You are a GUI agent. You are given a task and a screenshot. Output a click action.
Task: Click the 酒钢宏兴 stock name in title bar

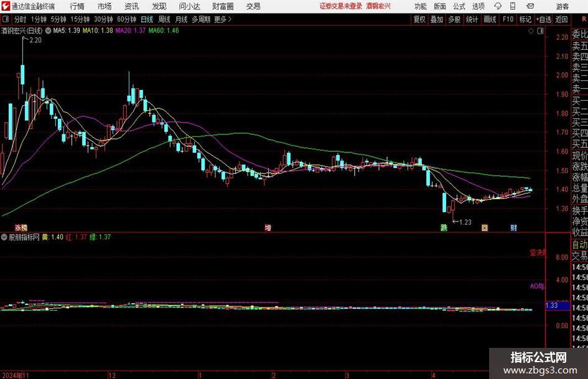click(378, 6)
